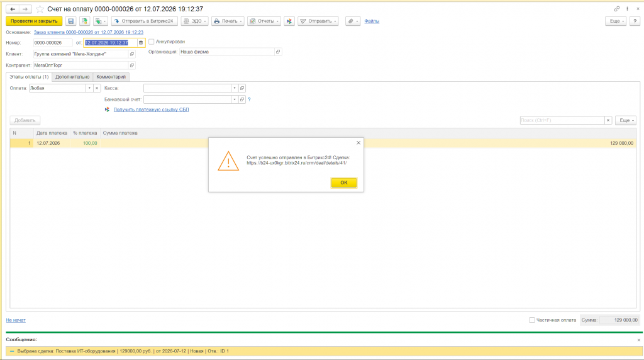The image size is (644, 360).
Task: Click the help question mark button
Action: click(635, 21)
